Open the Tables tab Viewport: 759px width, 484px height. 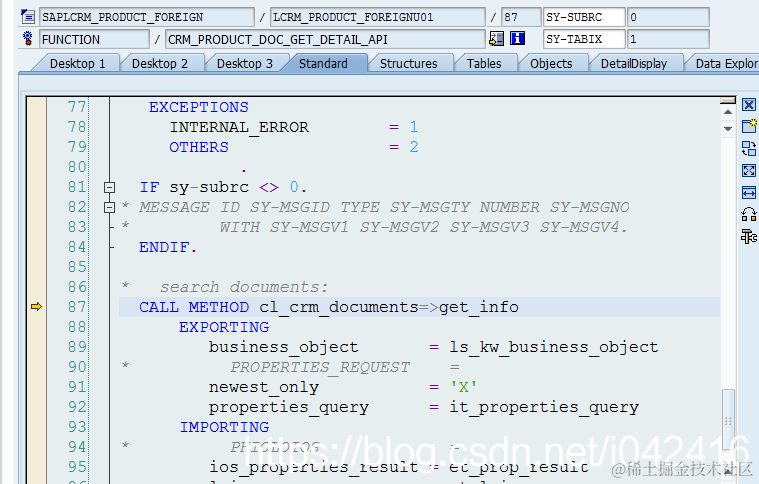(484, 64)
